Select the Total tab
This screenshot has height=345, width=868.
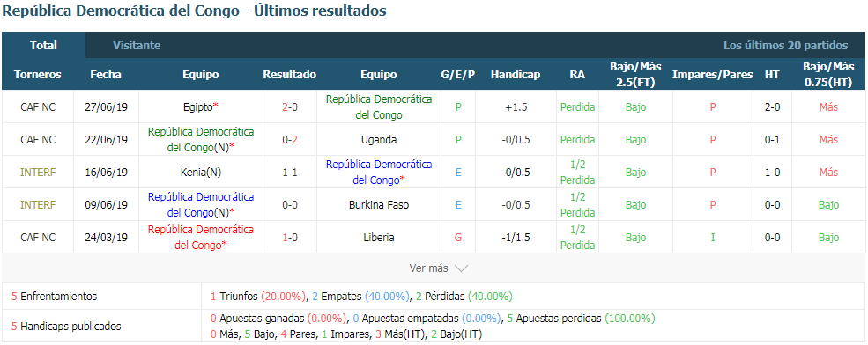pos(44,46)
